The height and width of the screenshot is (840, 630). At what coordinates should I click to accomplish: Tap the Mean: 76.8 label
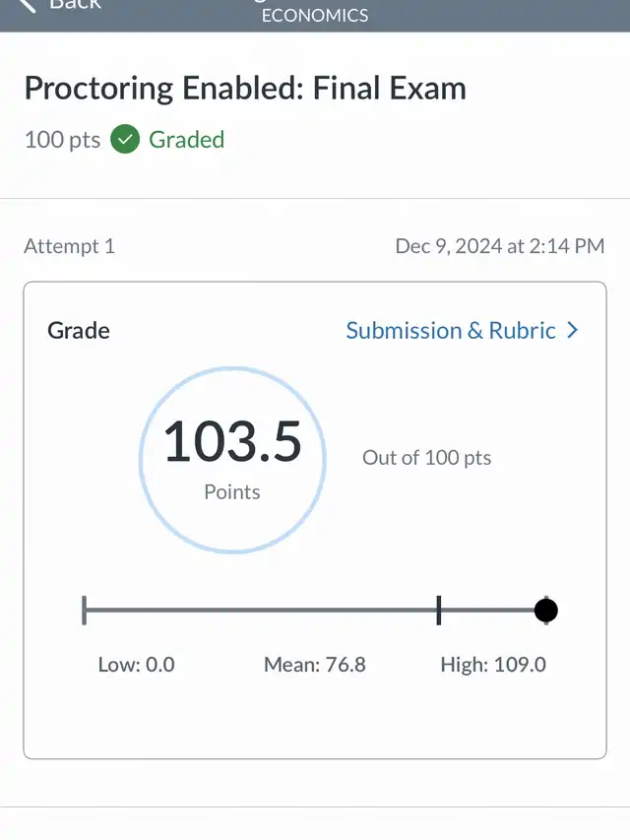coord(314,665)
